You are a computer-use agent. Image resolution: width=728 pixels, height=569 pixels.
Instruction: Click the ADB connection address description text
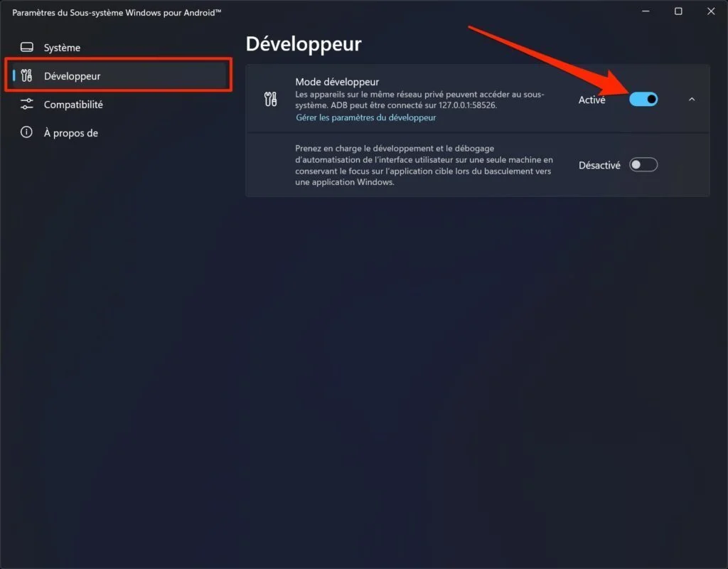point(419,100)
